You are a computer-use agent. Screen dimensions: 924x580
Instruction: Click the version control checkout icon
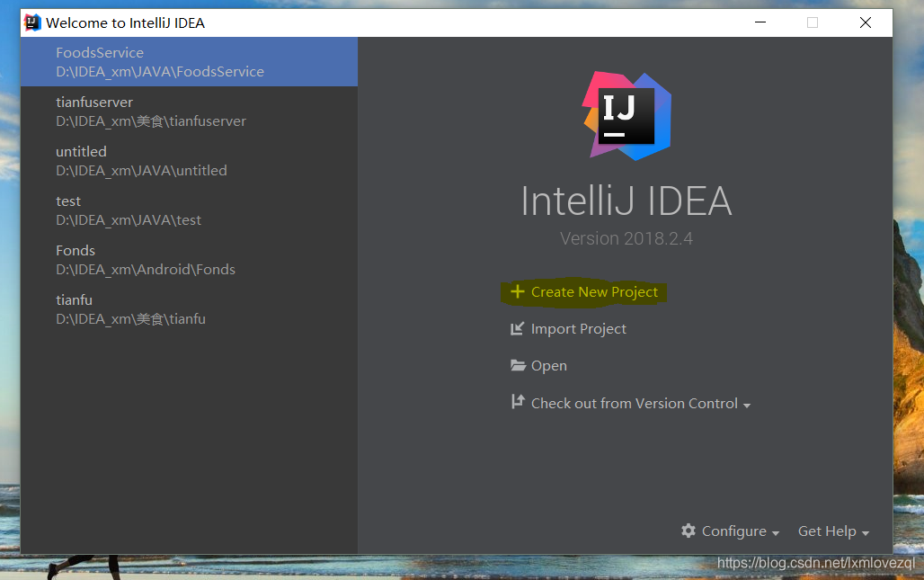(518, 402)
